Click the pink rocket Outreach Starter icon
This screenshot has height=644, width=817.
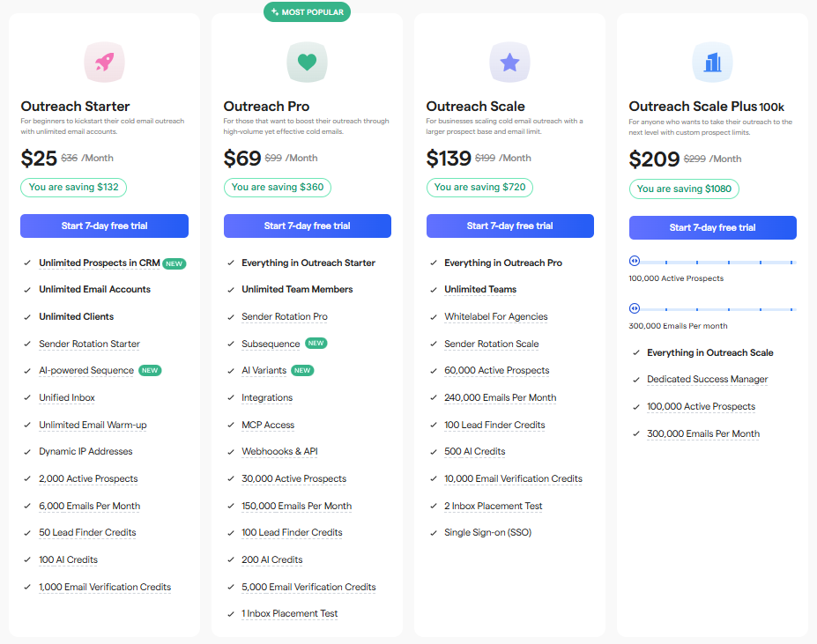point(105,62)
